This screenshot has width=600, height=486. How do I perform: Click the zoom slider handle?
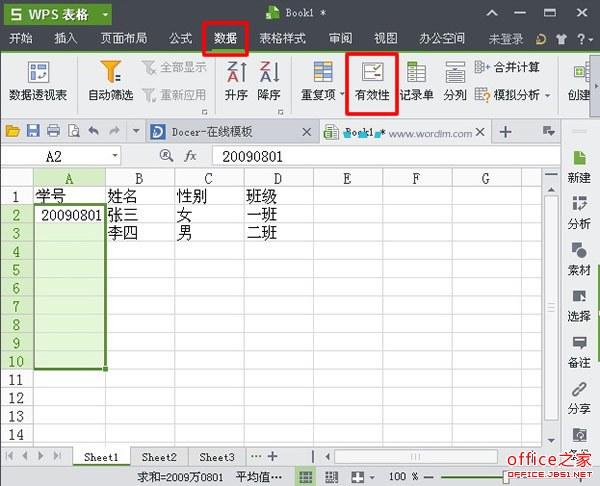(506, 477)
